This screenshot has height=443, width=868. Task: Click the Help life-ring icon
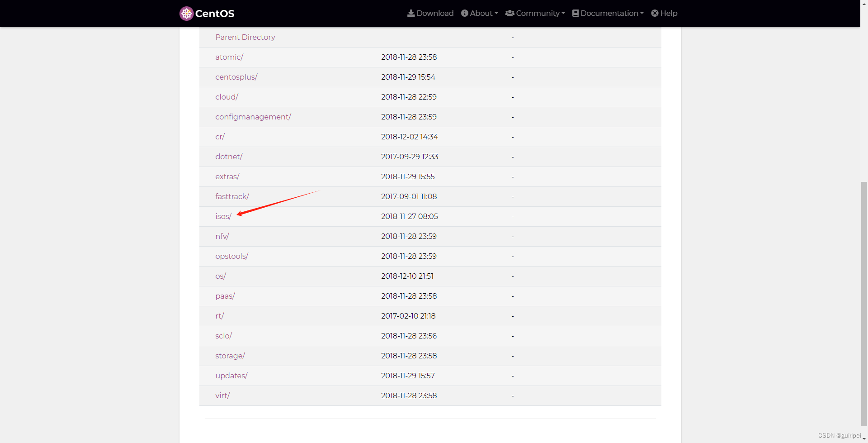[x=656, y=13]
